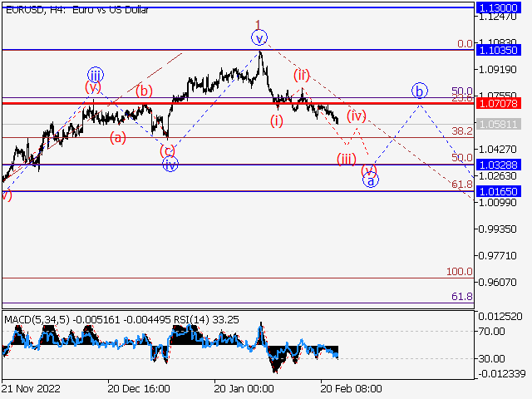
Task: Click the 20 Feb 08:00 date label
Action: click(351, 388)
